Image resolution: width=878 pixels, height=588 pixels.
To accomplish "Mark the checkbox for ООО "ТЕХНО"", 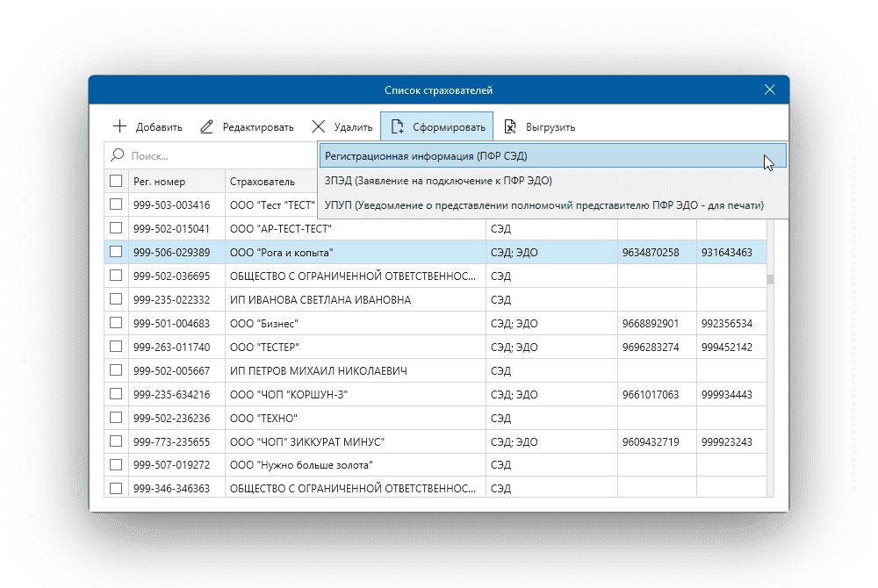I will coord(116,418).
